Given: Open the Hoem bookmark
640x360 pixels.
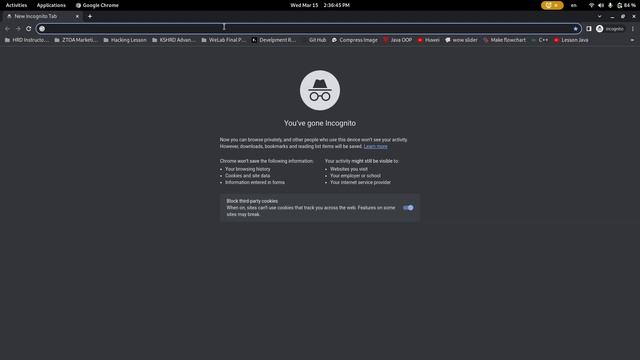Looking at the screenshot, I should click(x=428, y=40).
